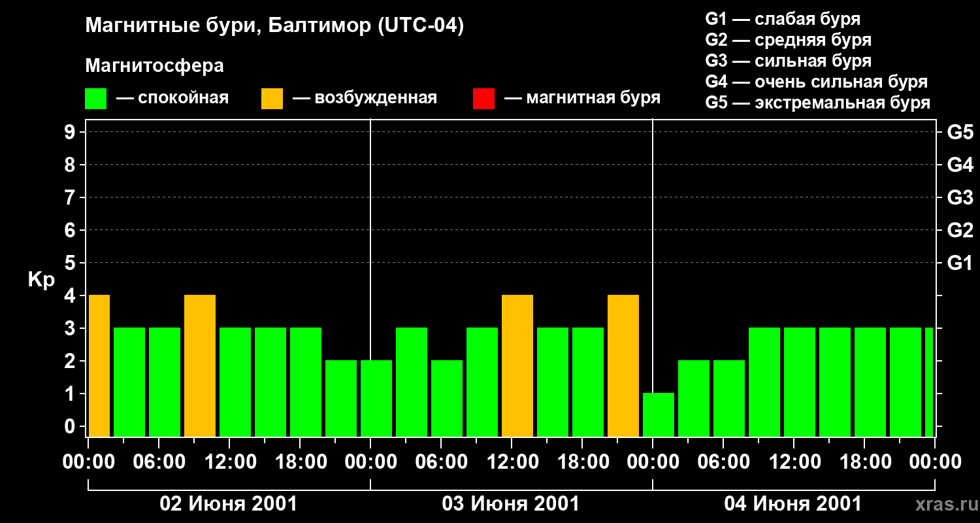Screen dimensions: 980x523
Task: Click the orange 'возбужденная' legend swatch
Action: (272, 99)
